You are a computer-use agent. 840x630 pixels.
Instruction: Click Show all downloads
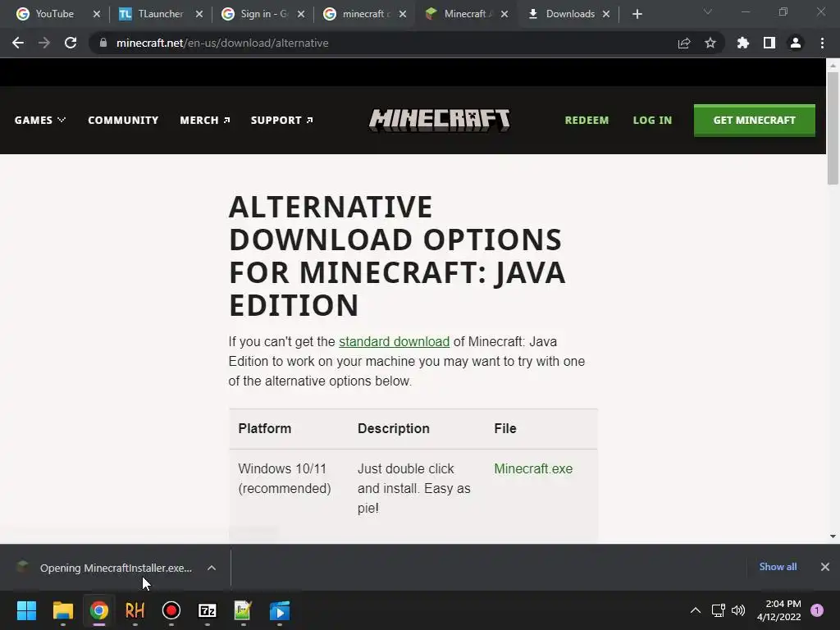tap(778, 567)
